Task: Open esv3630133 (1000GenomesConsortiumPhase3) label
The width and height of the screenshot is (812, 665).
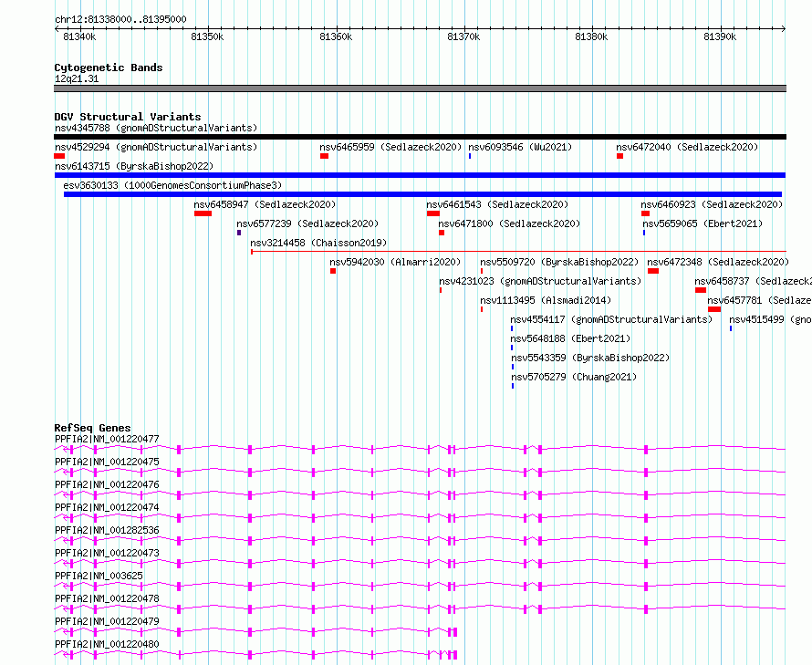Action: pos(172,185)
